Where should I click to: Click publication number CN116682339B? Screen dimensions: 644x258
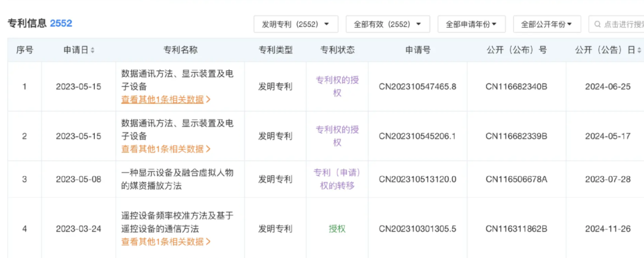point(516,136)
